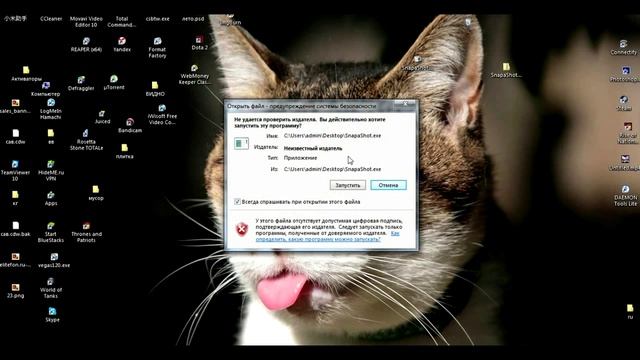Select the REAPER (x64) desktop shortcut

pyautogui.click(x=86, y=44)
